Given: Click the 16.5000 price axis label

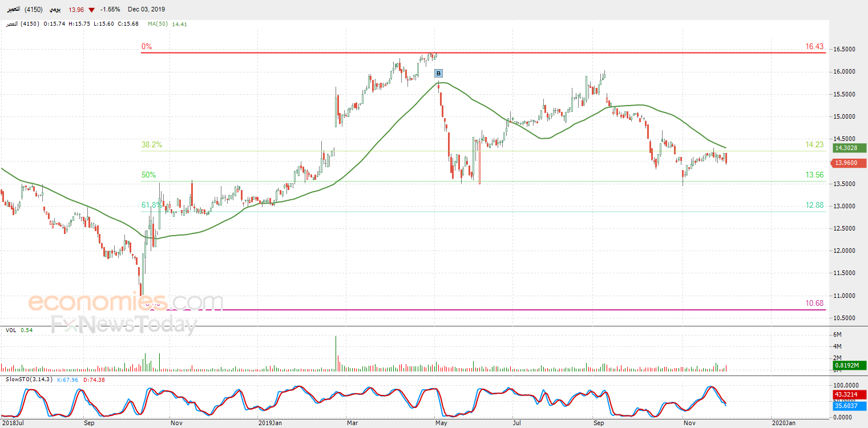Looking at the screenshot, I should click(845, 50).
